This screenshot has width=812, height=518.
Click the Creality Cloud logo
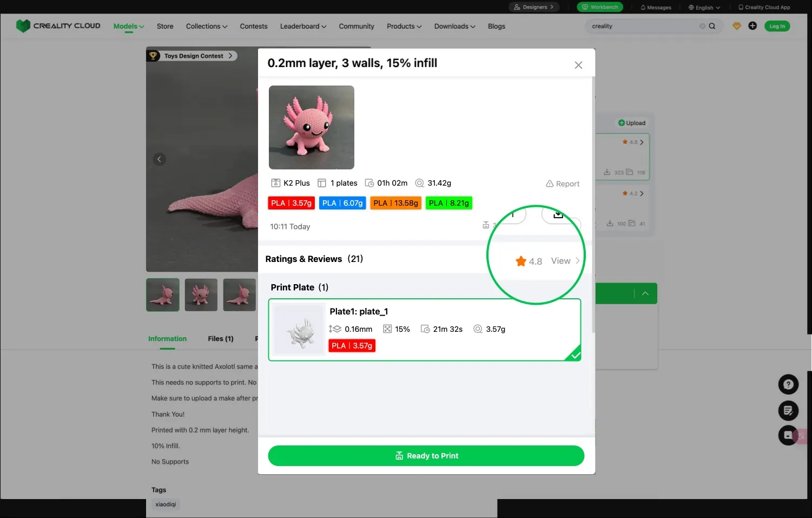coord(58,26)
